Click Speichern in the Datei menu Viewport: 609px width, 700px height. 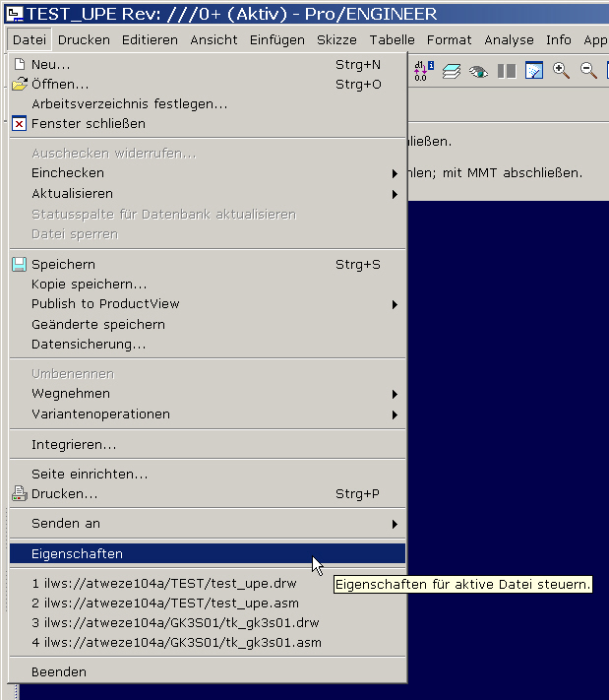(x=208, y=264)
